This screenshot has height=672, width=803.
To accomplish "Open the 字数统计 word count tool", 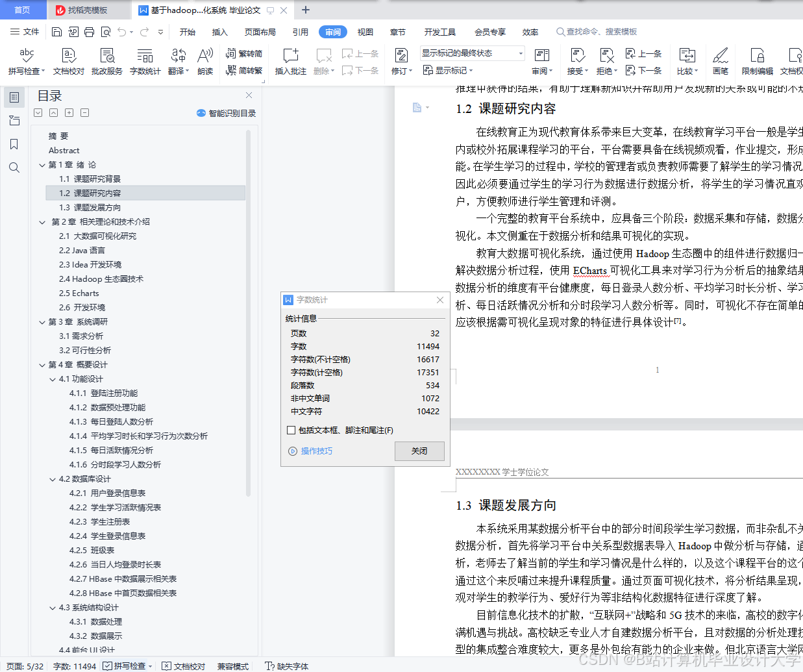I will click(x=145, y=62).
